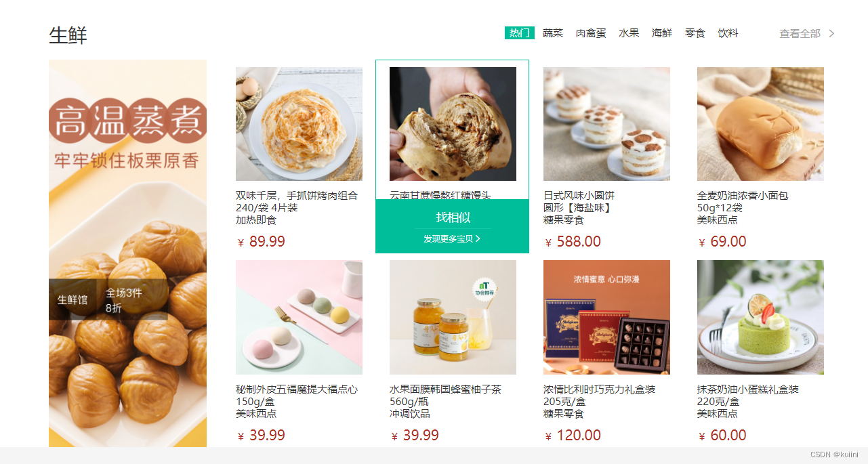This screenshot has height=464, width=868.
Task: Click the 生鲜馆 label on banner
Action: point(73,299)
